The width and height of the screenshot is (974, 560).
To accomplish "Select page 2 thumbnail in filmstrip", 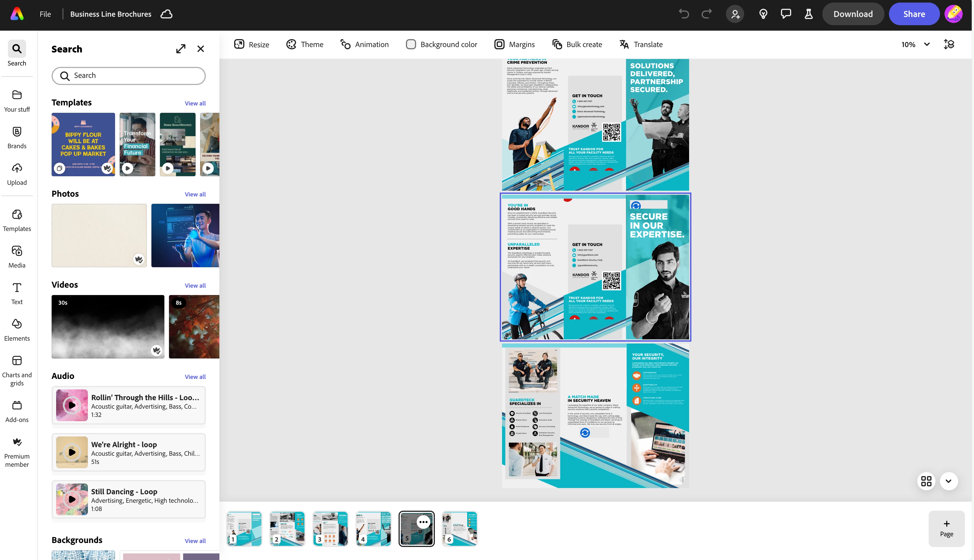I will [x=287, y=529].
